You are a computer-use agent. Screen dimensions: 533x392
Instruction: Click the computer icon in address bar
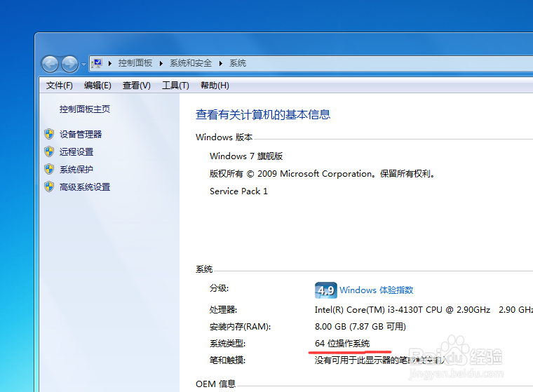[97, 63]
